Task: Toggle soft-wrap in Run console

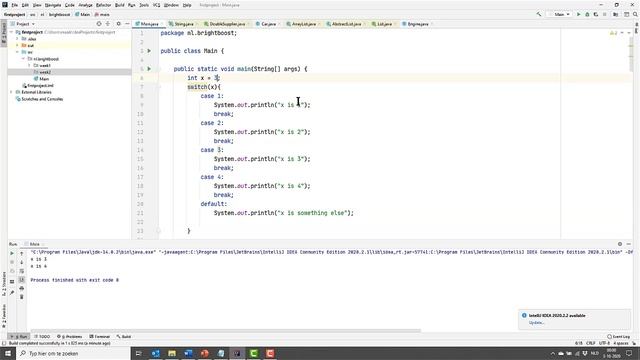Action: coord(22,271)
